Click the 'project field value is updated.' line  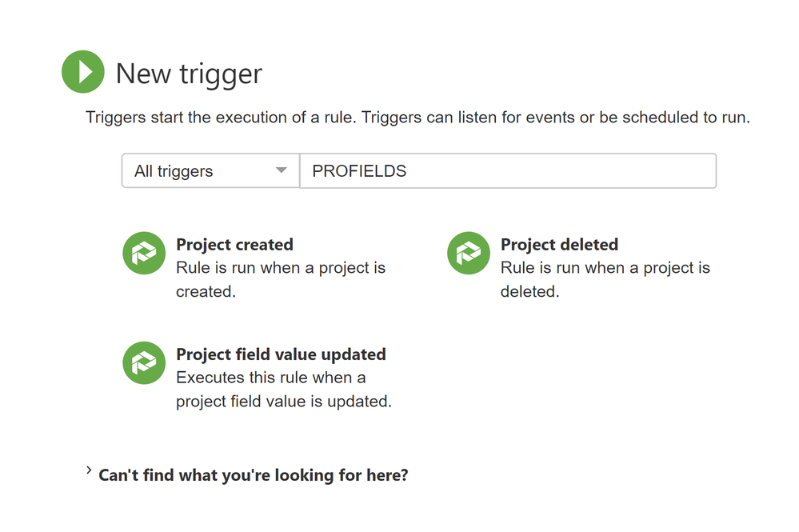tap(284, 402)
